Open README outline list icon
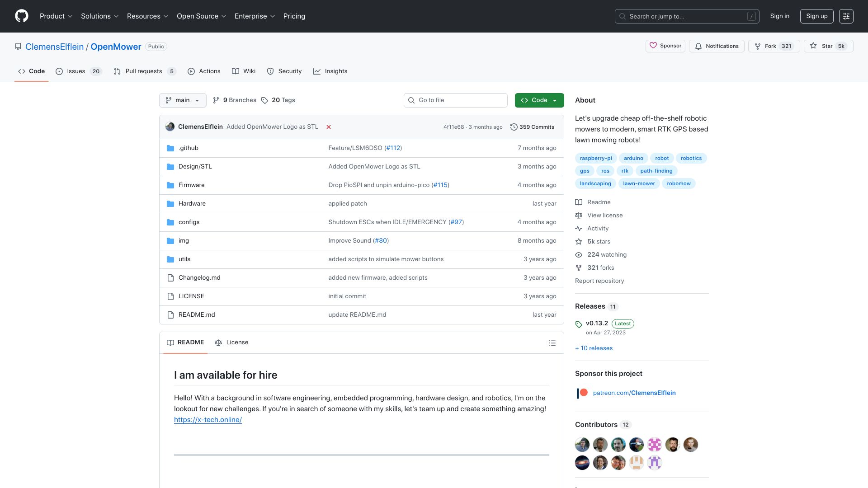This screenshot has height=488, width=868. pyautogui.click(x=552, y=343)
